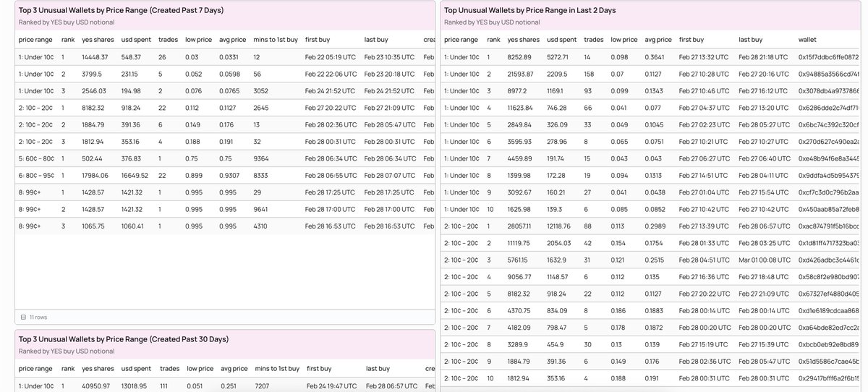Click first buy "Feb 28 16:53 UTC"
Viewport: 868px width, 392px height.
pos(331,226)
